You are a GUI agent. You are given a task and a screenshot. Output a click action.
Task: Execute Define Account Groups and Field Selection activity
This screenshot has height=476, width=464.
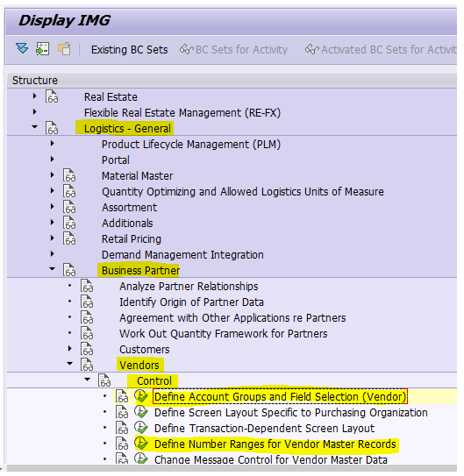[141, 396]
